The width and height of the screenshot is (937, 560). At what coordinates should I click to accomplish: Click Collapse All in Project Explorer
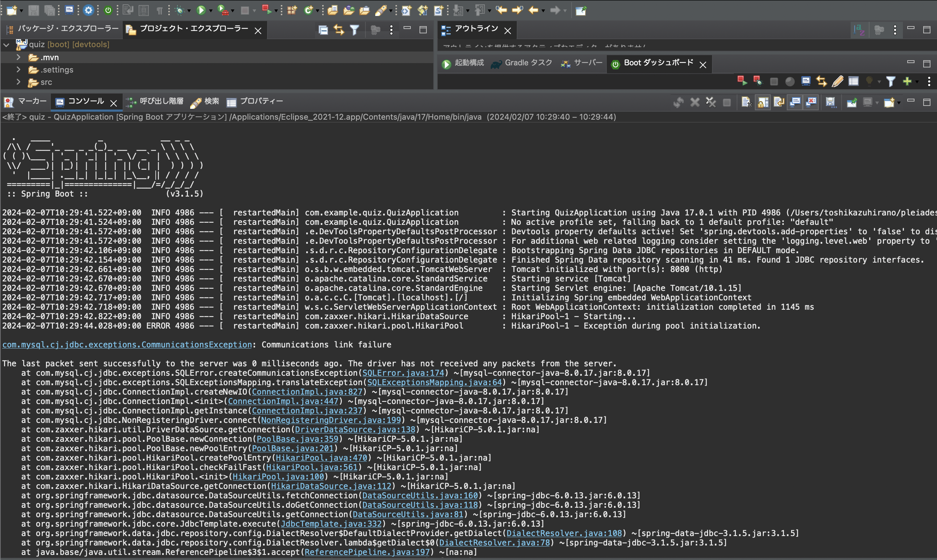pyautogui.click(x=323, y=30)
